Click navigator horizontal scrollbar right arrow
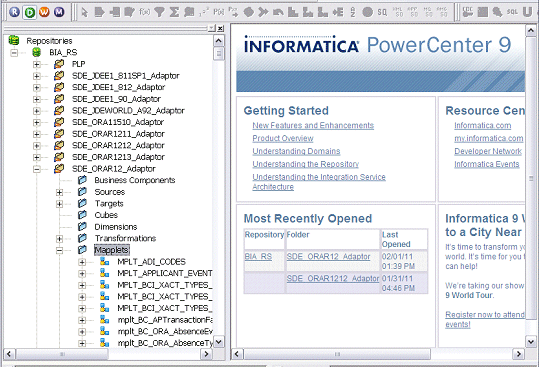 [x=206, y=354]
